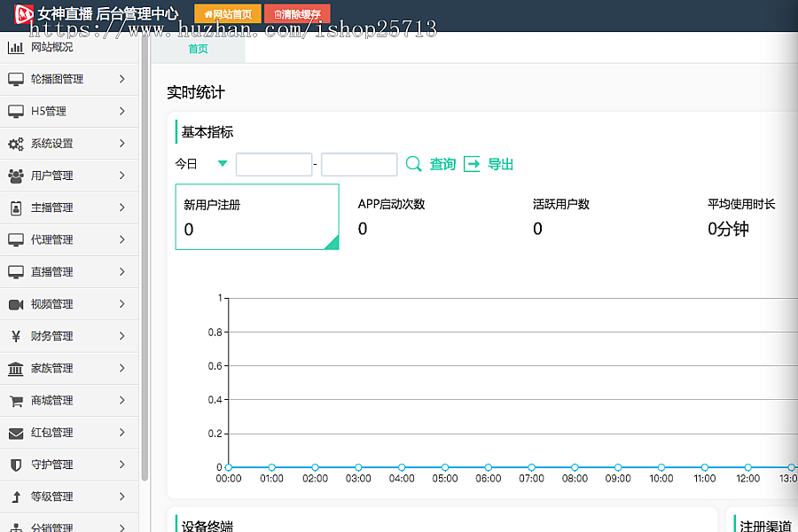Select the 平均使用时长 metric
This screenshot has height=532, width=798.
tap(741, 217)
